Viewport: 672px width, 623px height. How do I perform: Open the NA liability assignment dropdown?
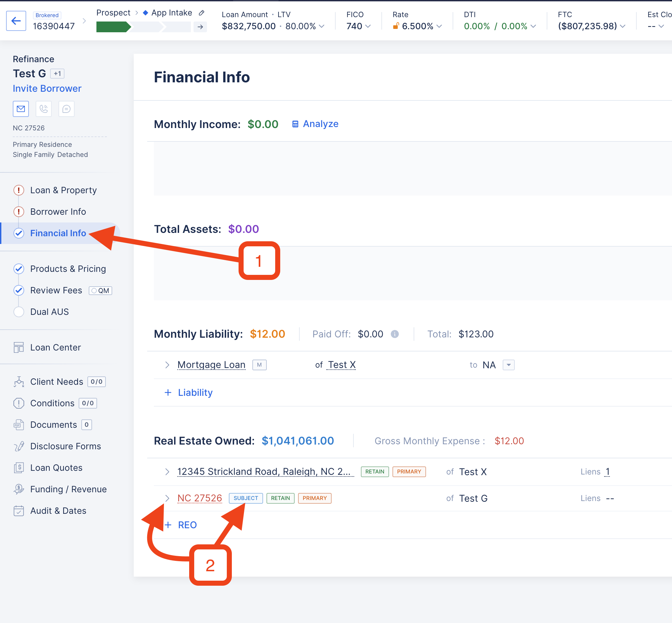pyautogui.click(x=508, y=365)
